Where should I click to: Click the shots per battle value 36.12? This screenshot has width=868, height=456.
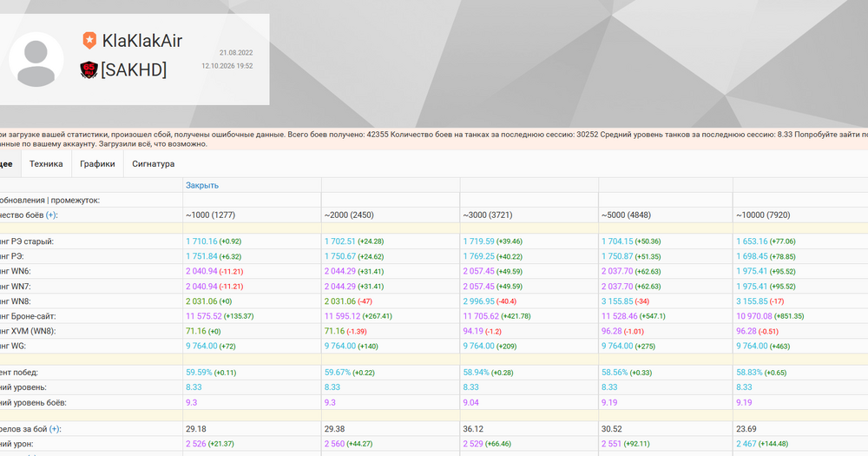[x=473, y=429]
